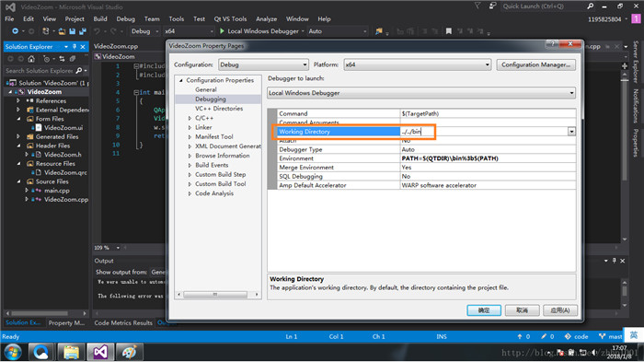Image resolution: width=644 pixels, height=362 pixels.
Task: Click the Property Pages help '?' button
Action: click(553, 43)
